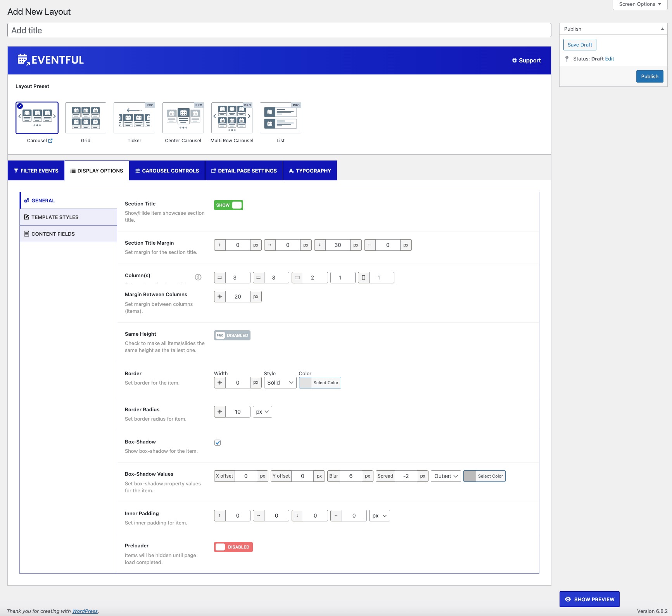The image size is (672, 616).
Task: Open the Typography tab
Action: pyautogui.click(x=310, y=171)
